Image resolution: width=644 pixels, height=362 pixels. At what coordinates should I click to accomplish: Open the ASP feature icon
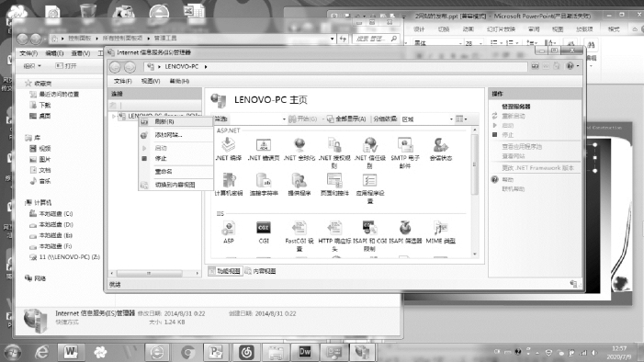pyautogui.click(x=229, y=232)
